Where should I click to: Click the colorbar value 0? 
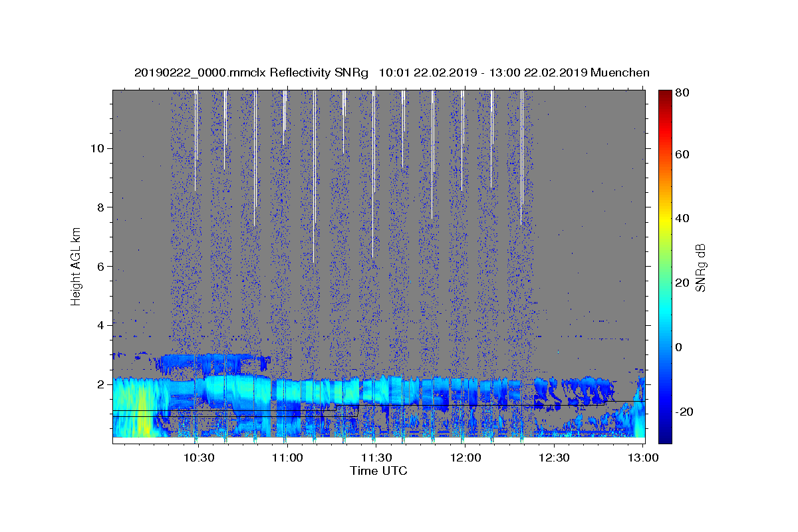pyautogui.click(x=680, y=347)
